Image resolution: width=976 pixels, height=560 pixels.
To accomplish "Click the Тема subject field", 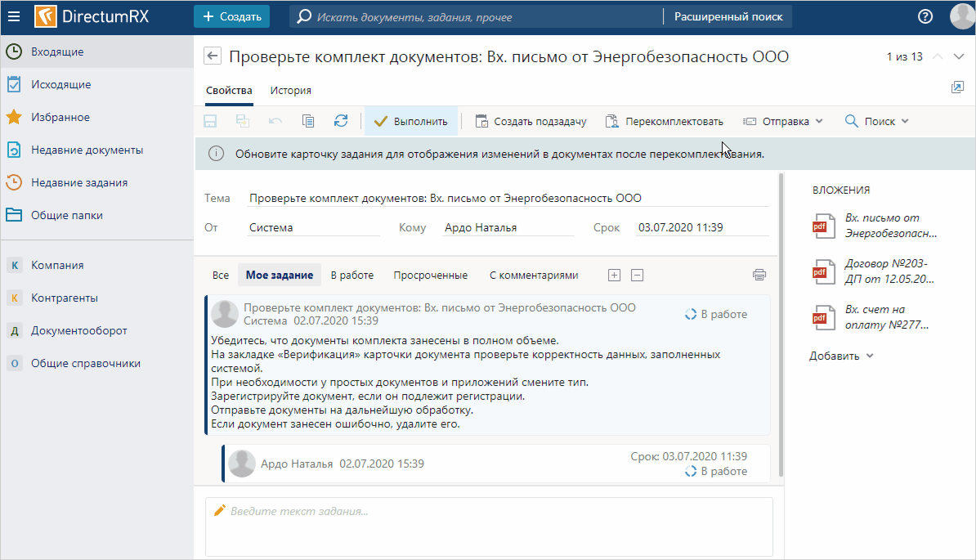I will point(508,199).
